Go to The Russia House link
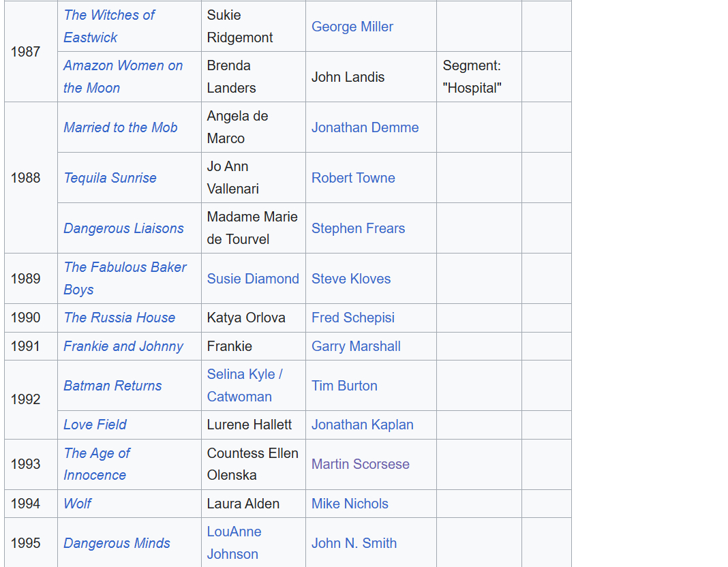This screenshot has height=567, width=728. coord(119,318)
